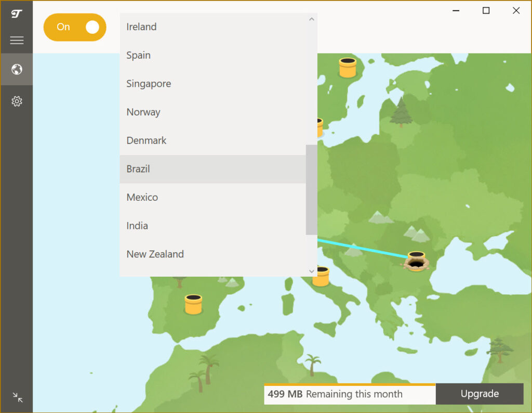Image resolution: width=532 pixels, height=413 pixels.
Task: Select India from the list
Action: [212, 226]
